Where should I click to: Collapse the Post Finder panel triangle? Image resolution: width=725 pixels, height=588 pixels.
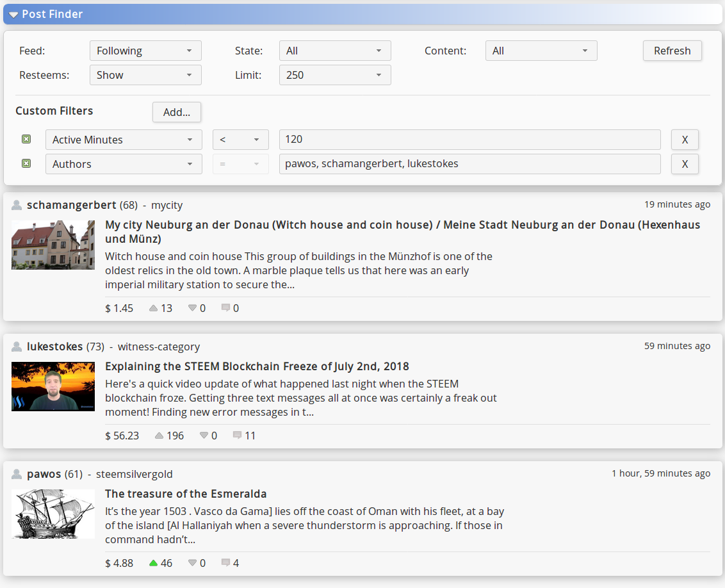[13, 15]
